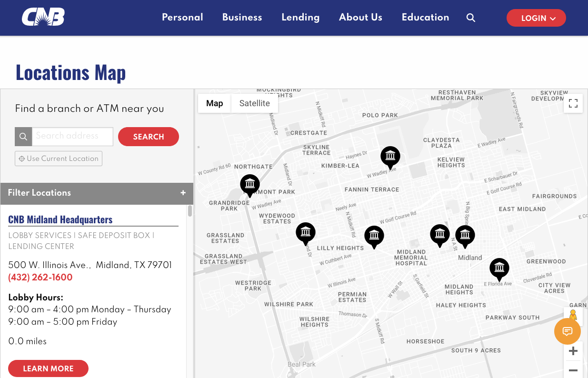Image resolution: width=588 pixels, height=378 pixels.
Task: Call phone number (432) 262-1600
Action: pyautogui.click(x=40, y=278)
